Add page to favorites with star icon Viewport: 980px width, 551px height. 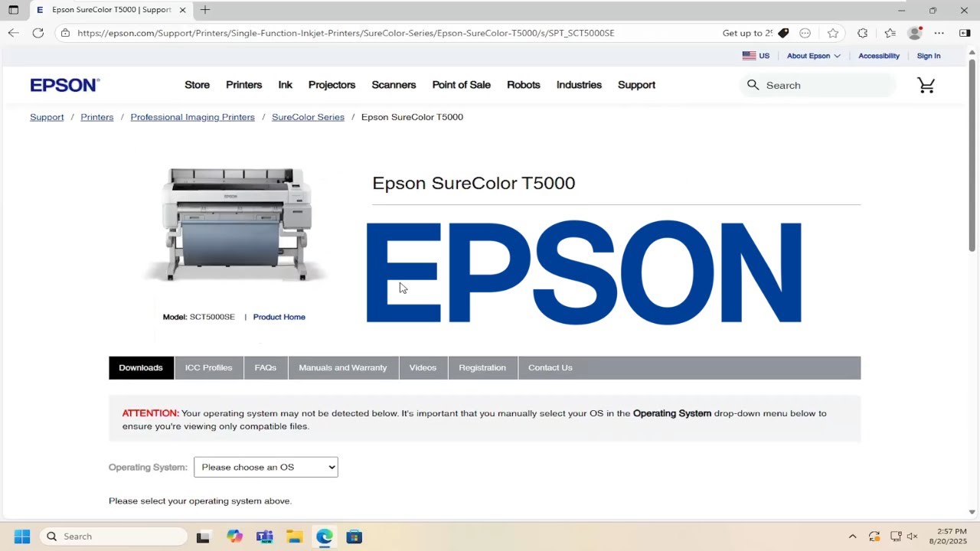[833, 33]
